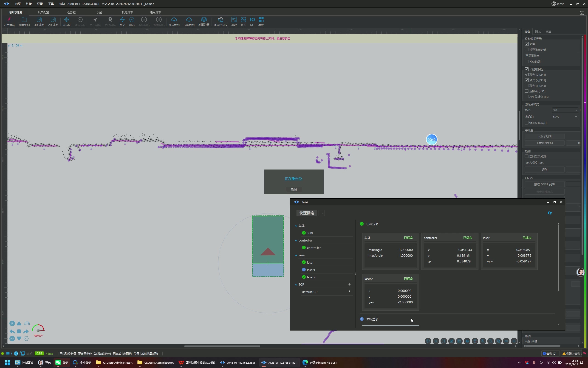588x368 pixels.
Task: Click the arc/a0001.arc input field
Action: tap(552, 163)
